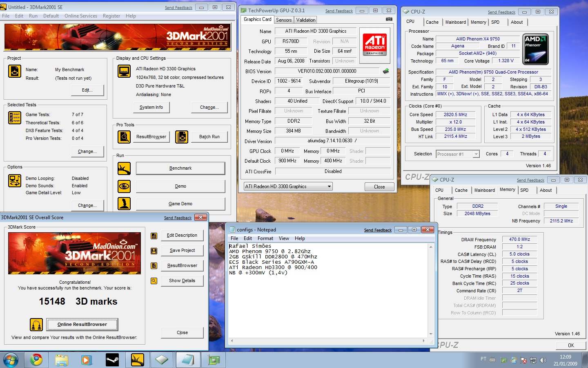588x368 pixels.
Task: Click the Notepad vertical scrollbar down arrow
Action: (431, 334)
